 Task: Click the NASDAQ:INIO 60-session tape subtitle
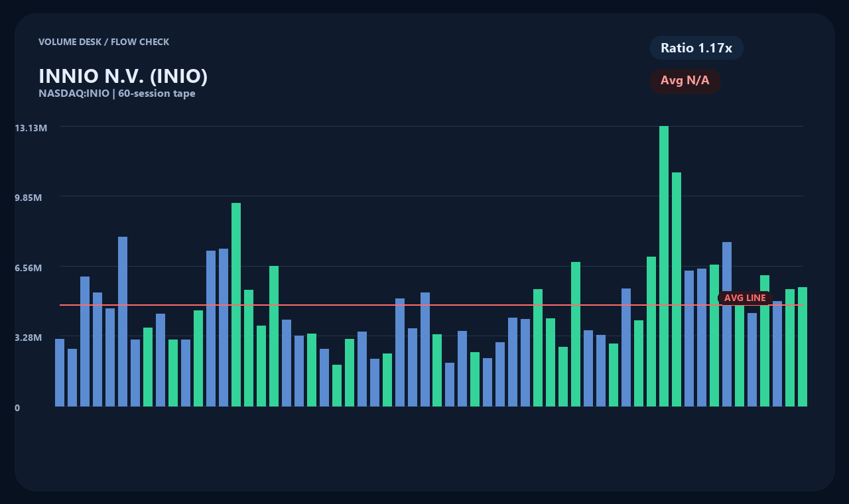point(117,94)
